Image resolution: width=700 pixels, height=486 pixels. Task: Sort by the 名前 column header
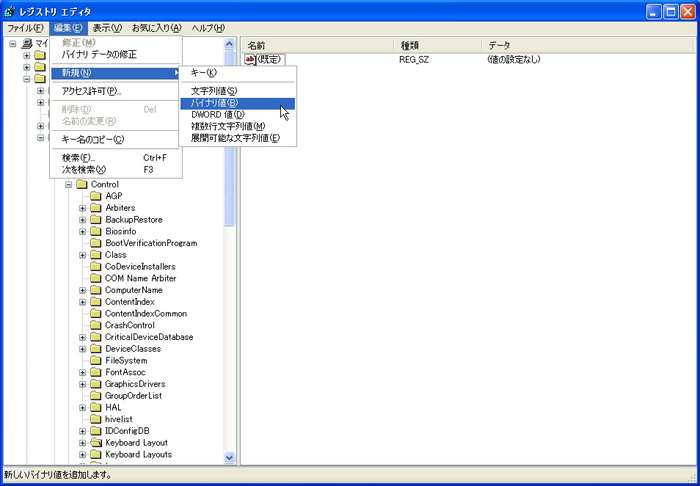[318, 45]
